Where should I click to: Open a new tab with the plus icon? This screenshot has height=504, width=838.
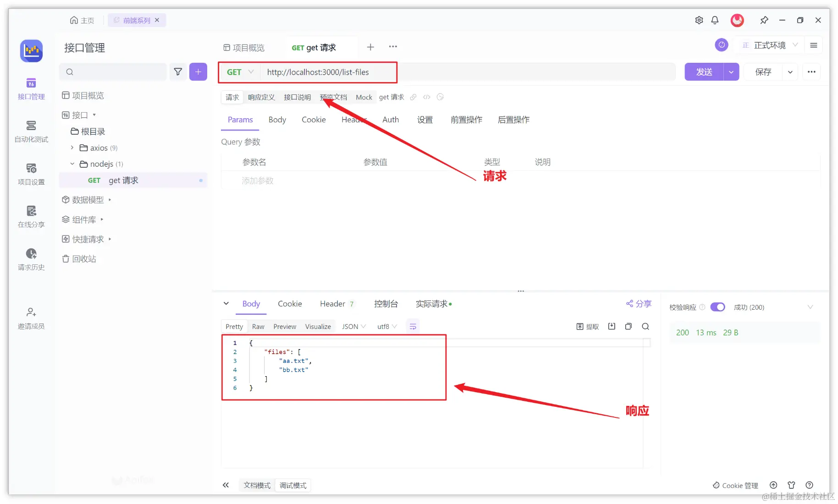[x=370, y=47]
